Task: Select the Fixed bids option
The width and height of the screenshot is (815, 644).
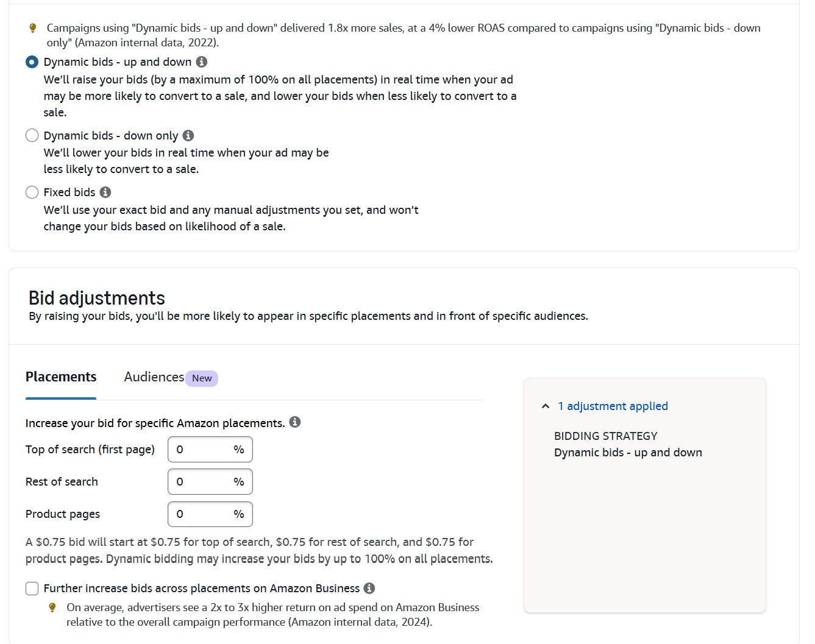Action: (x=32, y=192)
